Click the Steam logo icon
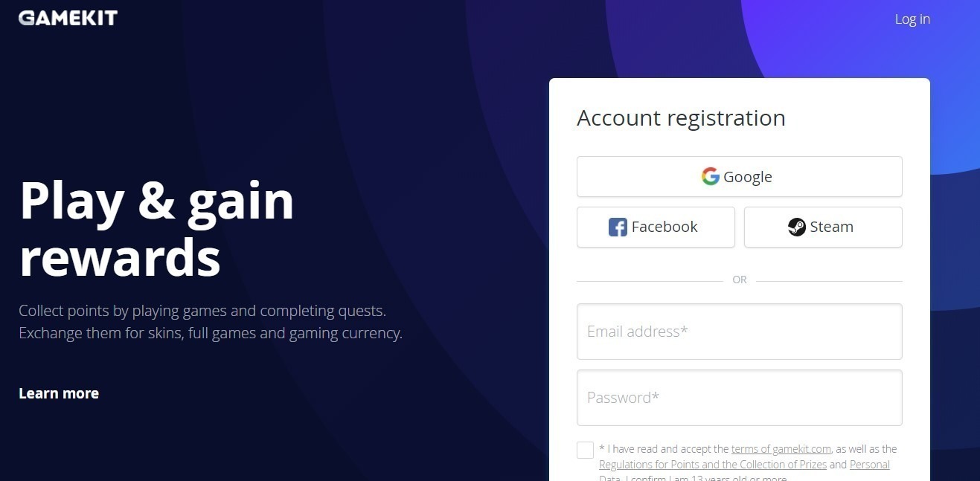980x481 pixels. pyautogui.click(x=797, y=227)
